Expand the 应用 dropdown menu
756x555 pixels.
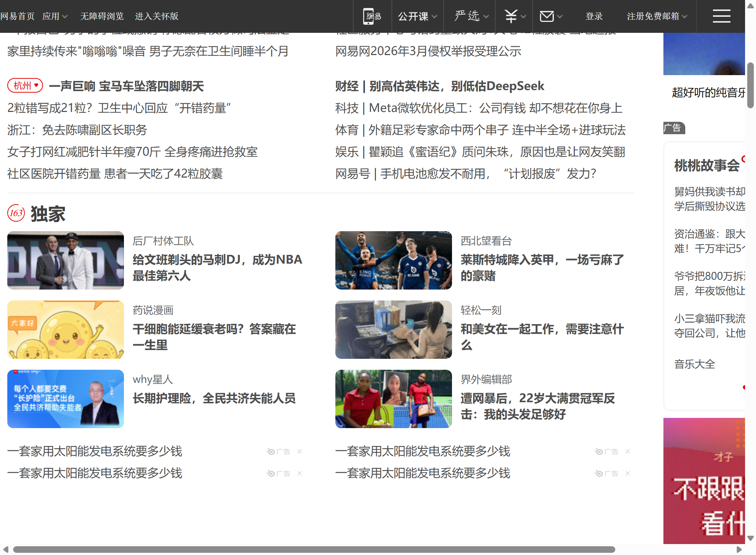click(x=55, y=16)
